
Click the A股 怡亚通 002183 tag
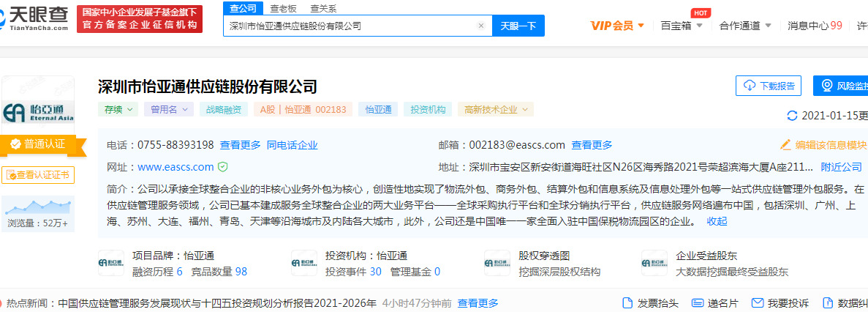click(303, 109)
